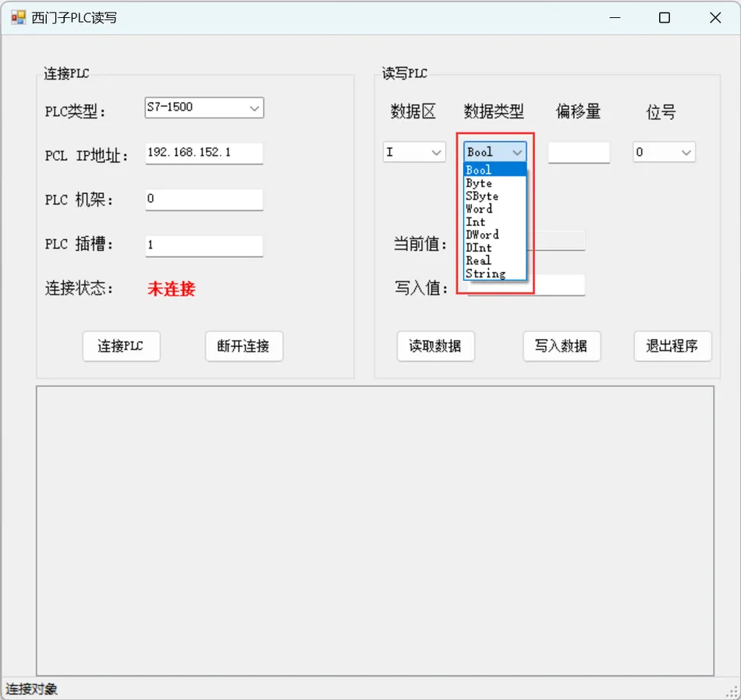The height and width of the screenshot is (700, 741).
Task: Select Byte in the data type list
Action: tap(495, 182)
